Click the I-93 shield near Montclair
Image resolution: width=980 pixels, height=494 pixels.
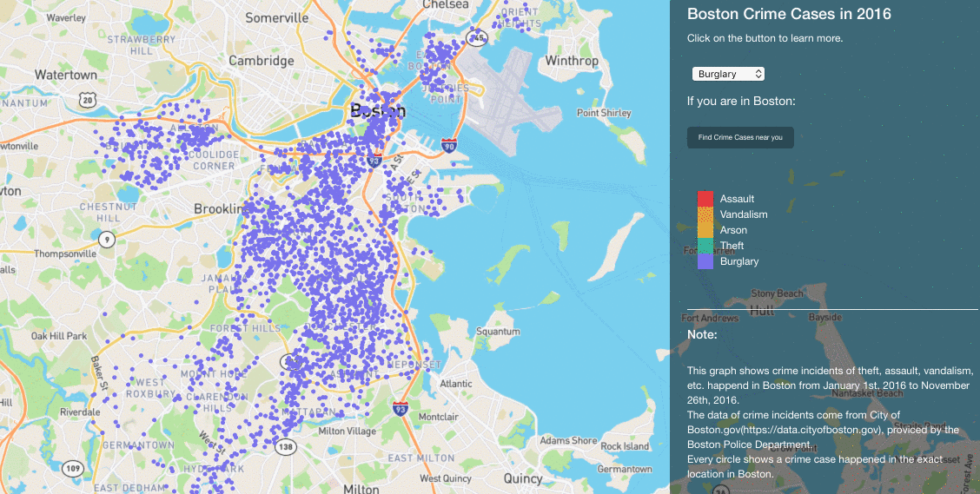[400, 408]
